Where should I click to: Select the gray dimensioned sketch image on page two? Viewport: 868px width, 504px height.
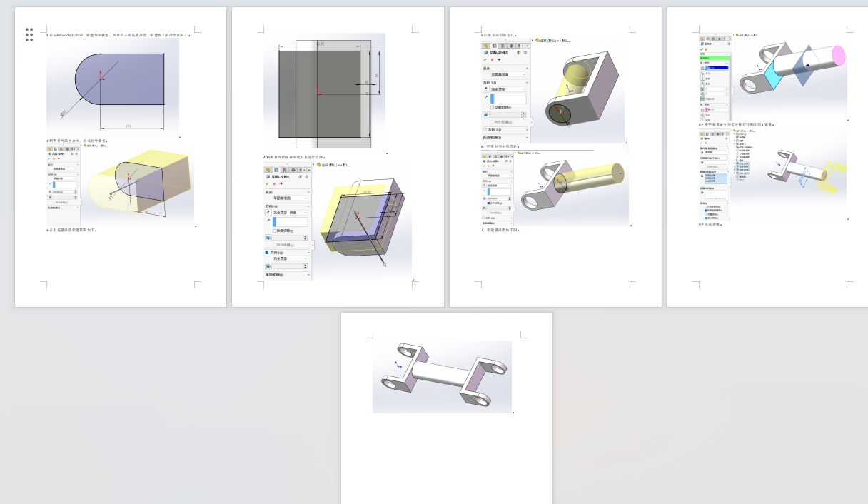324,91
